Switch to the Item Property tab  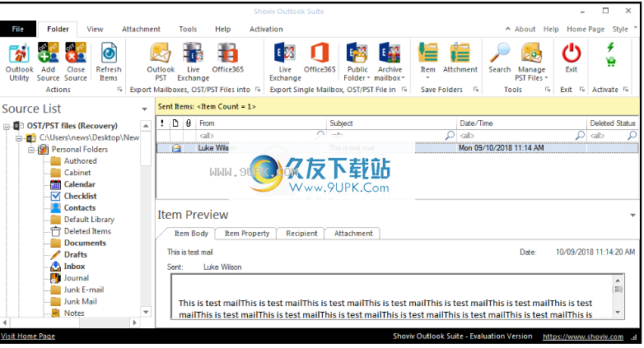(247, 234)
